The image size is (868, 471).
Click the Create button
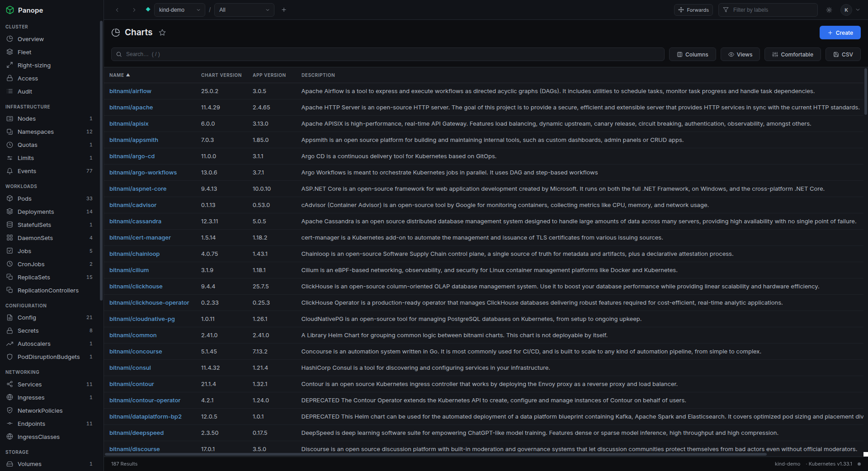coord(840,33)
